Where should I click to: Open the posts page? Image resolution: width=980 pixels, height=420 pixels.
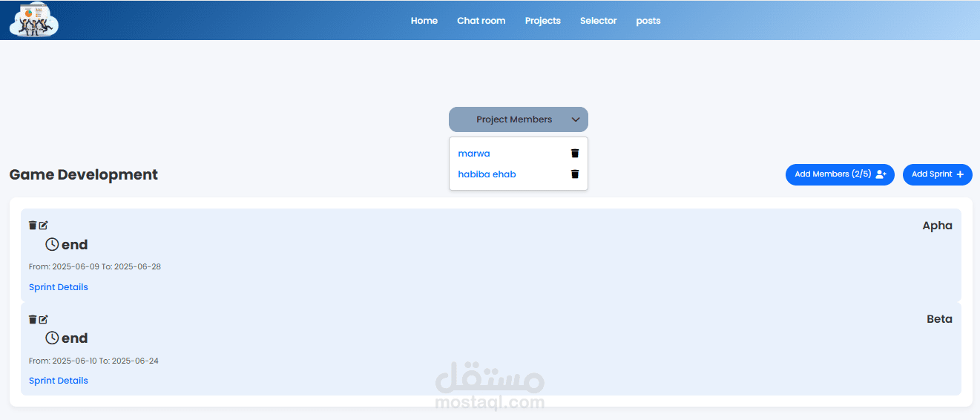tap(648, 21)
